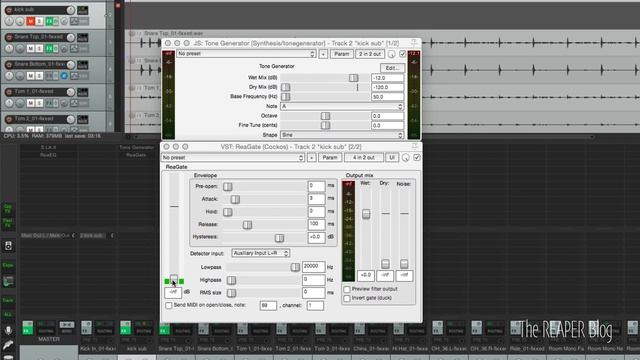640x360 pixels.
Task: Select ReaGate in mixer FX list
Action: point(137,155)
